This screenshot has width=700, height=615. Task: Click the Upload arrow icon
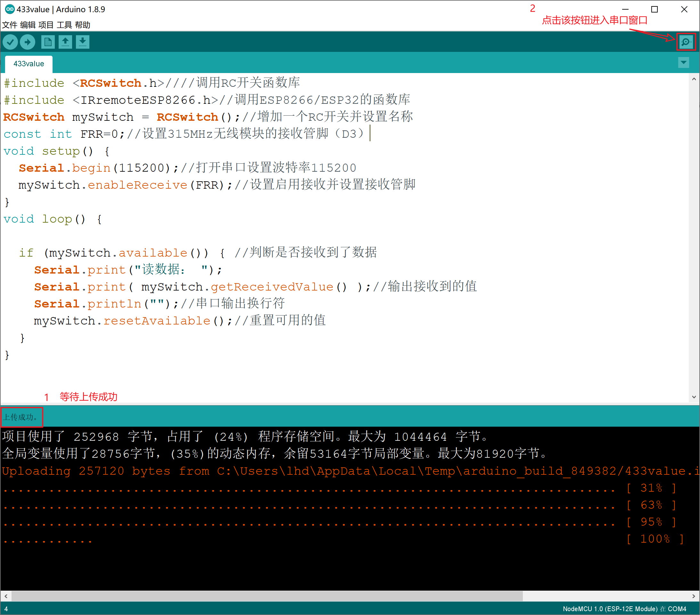[28, 42]
